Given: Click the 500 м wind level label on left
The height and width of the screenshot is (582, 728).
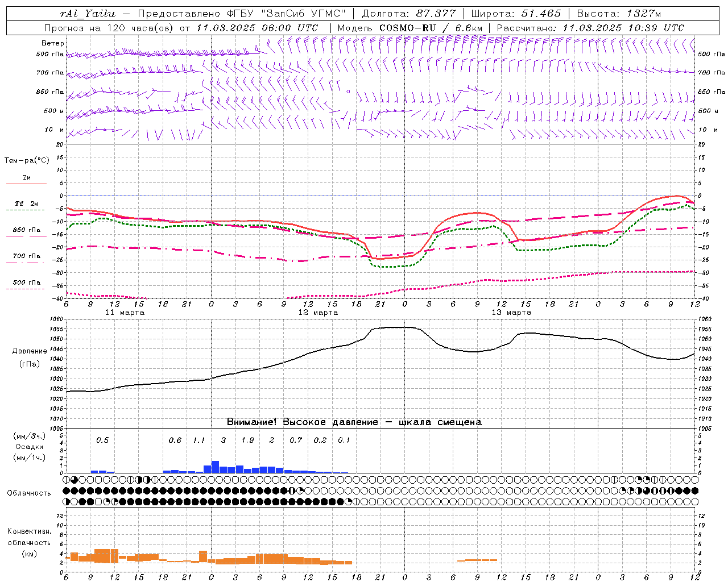Looking at the screenshot, I should pos(53,111).
